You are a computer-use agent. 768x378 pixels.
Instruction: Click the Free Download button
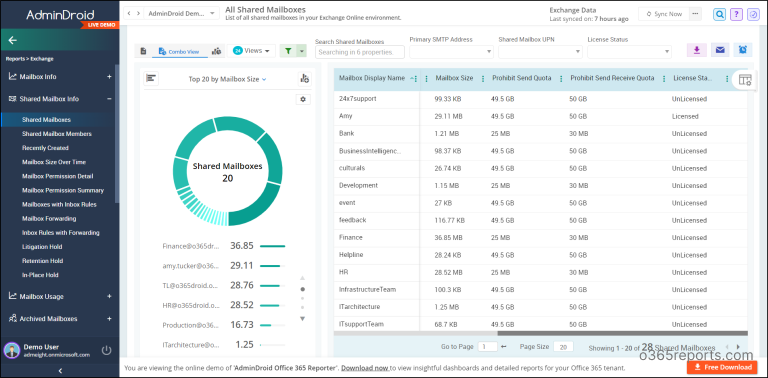pos(722,367)
